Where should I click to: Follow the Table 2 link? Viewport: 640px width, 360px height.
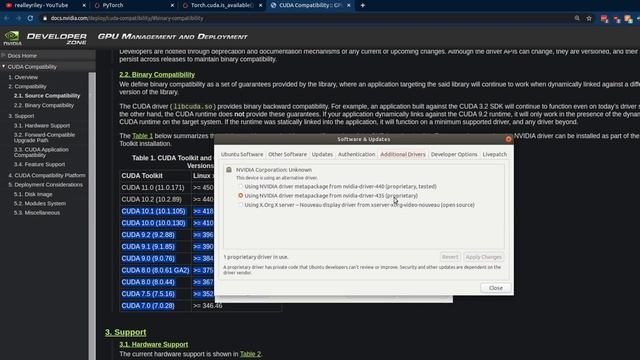(x=250, y=354)
